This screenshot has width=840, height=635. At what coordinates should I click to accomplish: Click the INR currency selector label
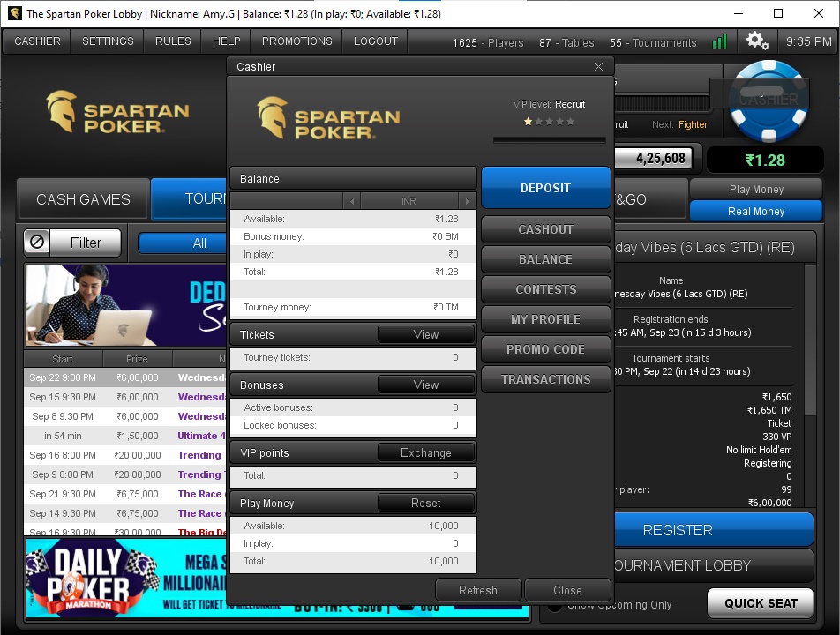[x=409, y=201]
